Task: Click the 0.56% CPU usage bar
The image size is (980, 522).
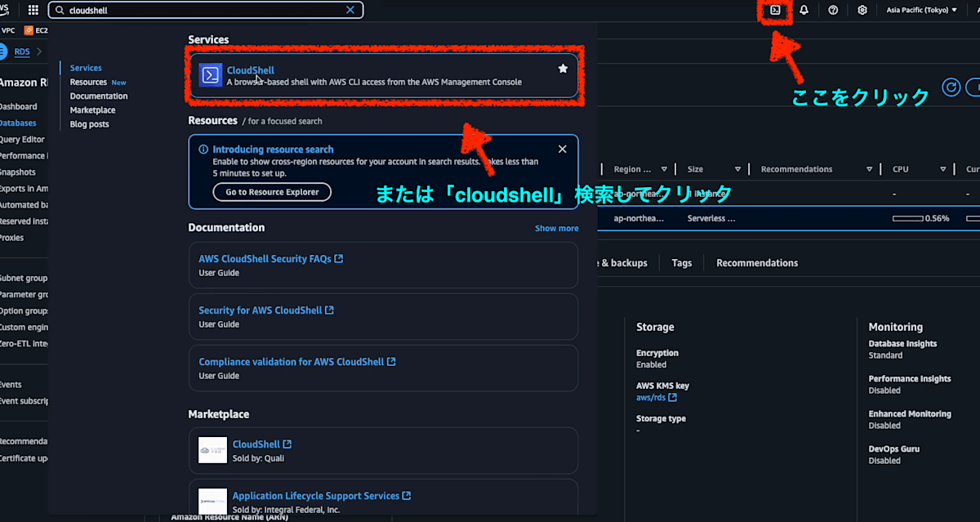Action: pyautogui.click(x=908, y=219)
